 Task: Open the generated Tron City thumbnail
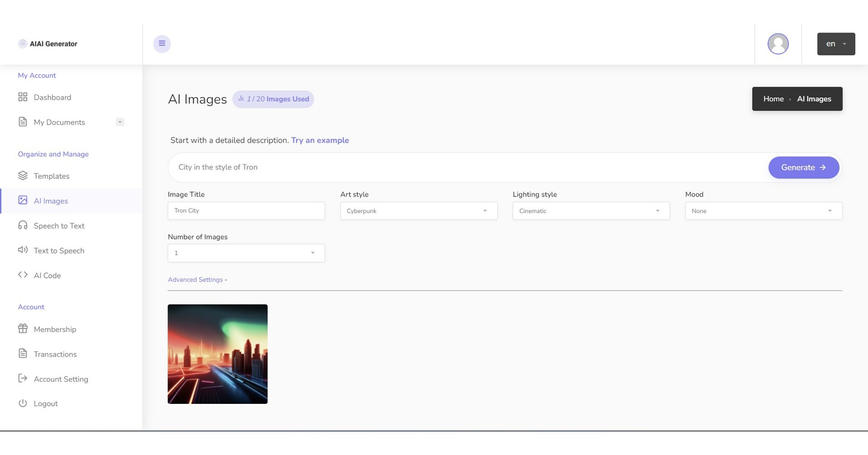coord(217,354)
